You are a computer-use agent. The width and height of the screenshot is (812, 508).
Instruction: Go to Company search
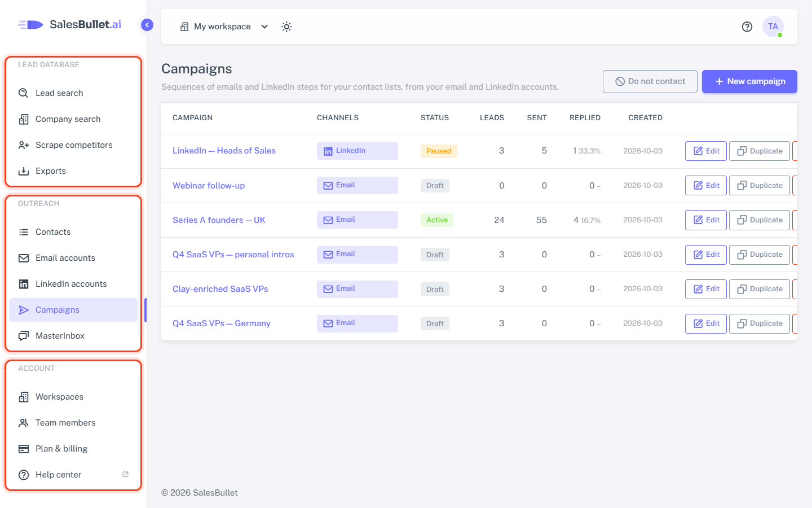click(x=73, y=119)
